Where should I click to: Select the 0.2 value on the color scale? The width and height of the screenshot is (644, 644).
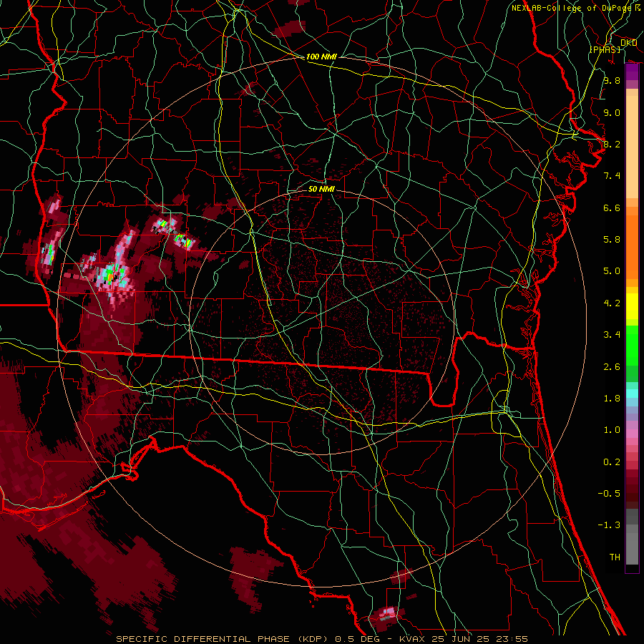pos(612,462)
